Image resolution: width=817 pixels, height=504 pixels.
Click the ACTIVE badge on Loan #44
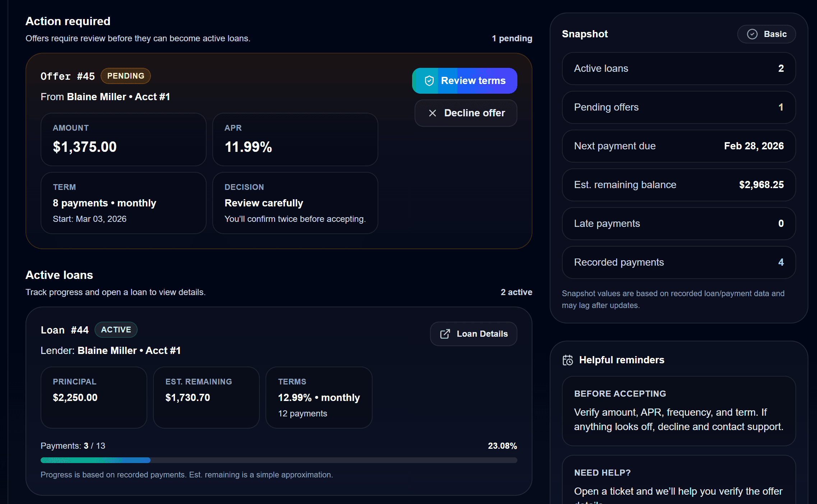click(116, 330)
